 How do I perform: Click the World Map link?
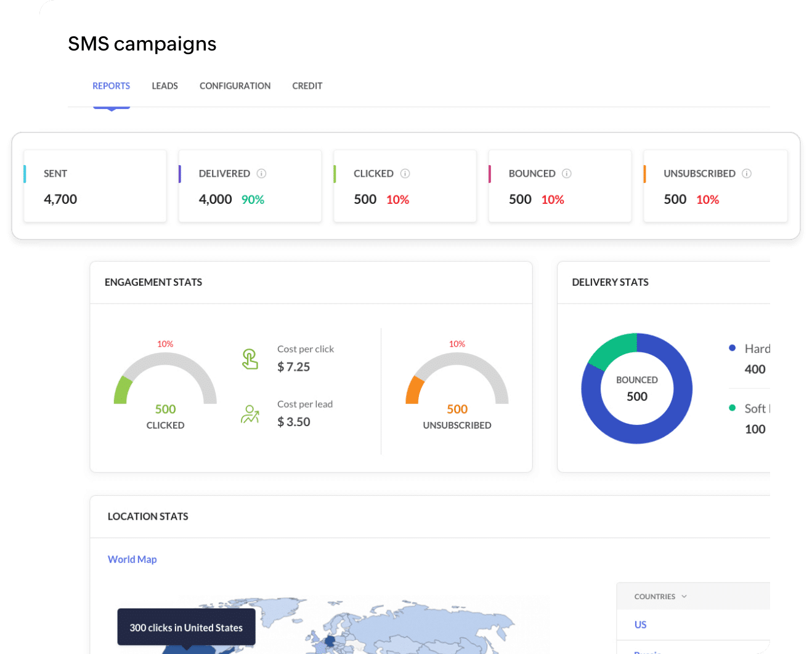132,559
